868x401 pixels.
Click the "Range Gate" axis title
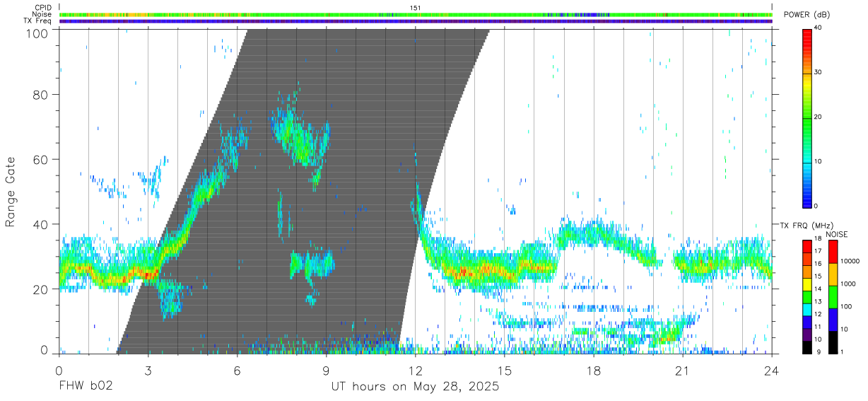click(11, 192)
